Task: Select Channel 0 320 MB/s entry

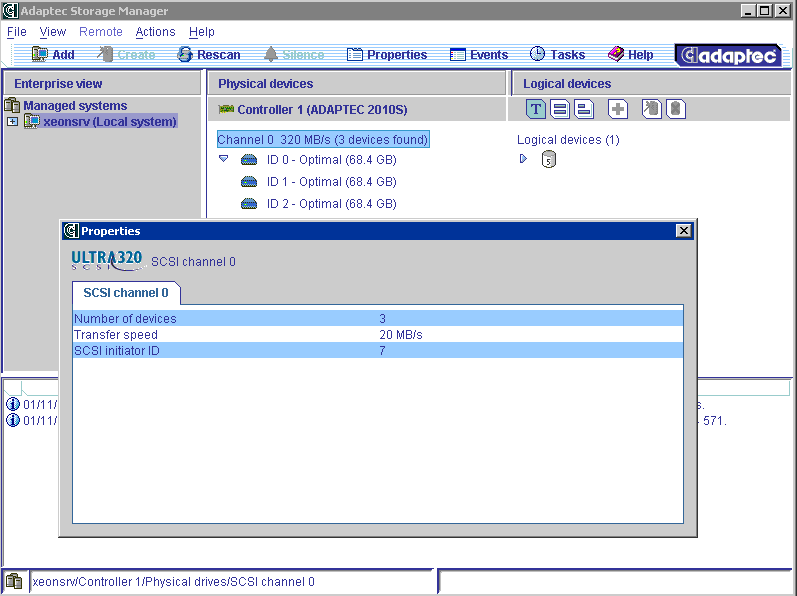Action: click(323, 139)
